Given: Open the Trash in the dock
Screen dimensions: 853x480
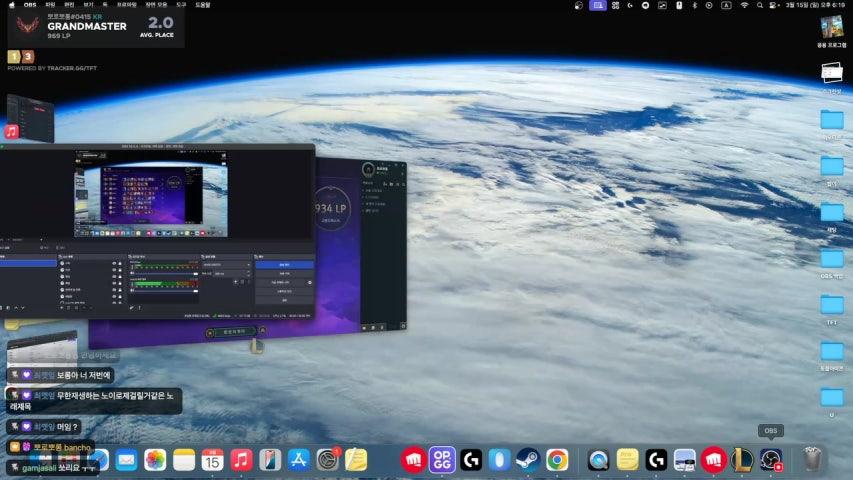Looking at the screenshot, I should coord(813,460).
